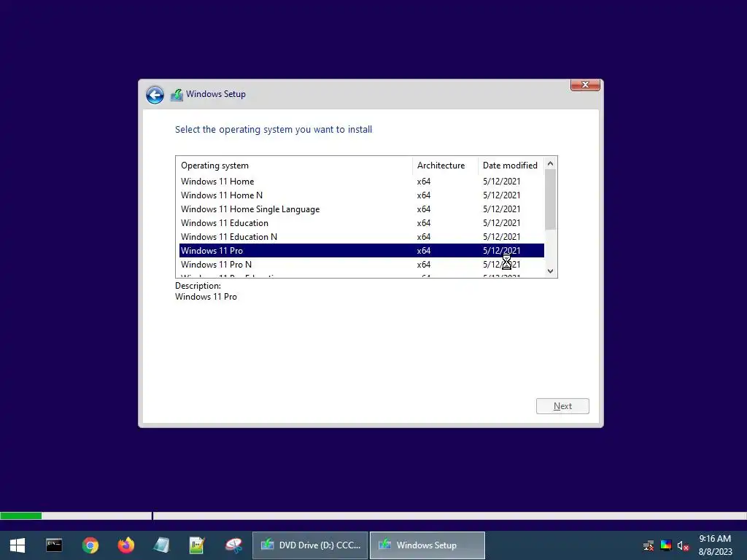Click the Architecture column header
The width and height of the screenshot is (747, 560).
445,166
